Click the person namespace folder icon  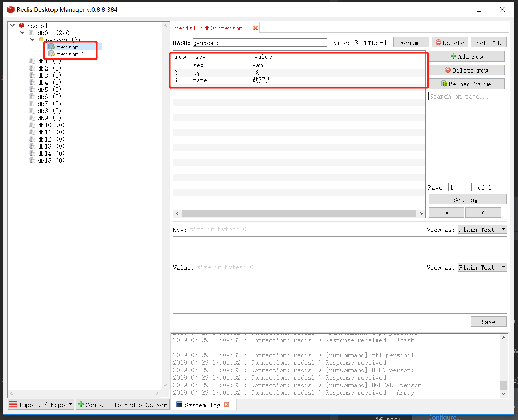click(41, 39)
